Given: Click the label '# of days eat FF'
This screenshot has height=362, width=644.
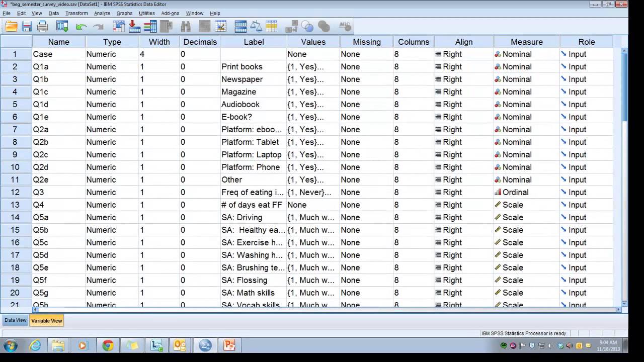Looking at the screenshot, I should [x=252, y=205].
